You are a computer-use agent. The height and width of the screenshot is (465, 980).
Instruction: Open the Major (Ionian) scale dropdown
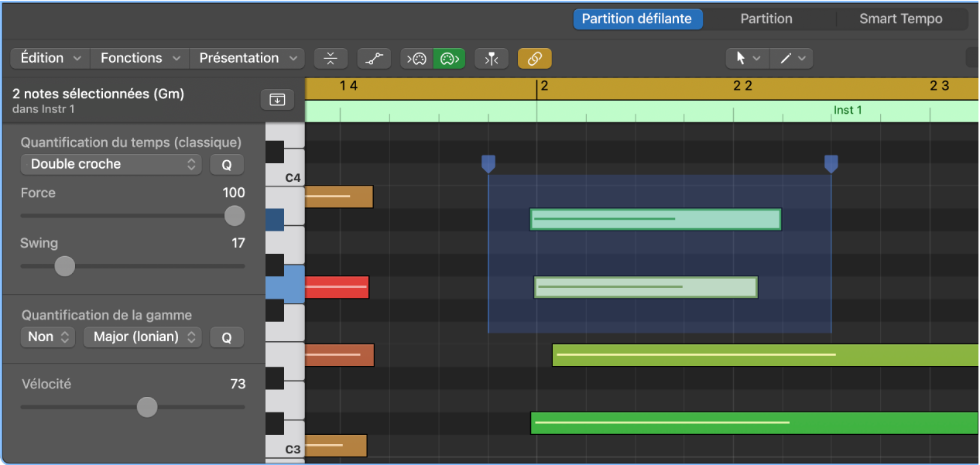pos(142,337)
